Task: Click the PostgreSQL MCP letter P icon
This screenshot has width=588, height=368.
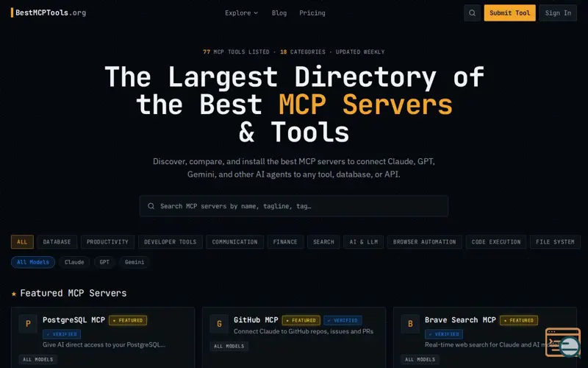Action: click(28, 323)
